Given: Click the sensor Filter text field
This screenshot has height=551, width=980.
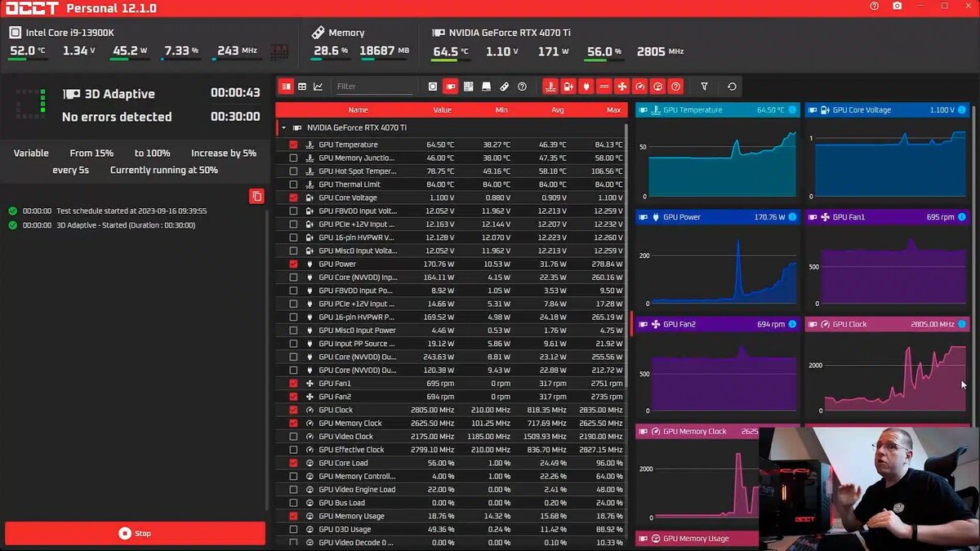Looking at the screenshot, I should coord(374,87).
